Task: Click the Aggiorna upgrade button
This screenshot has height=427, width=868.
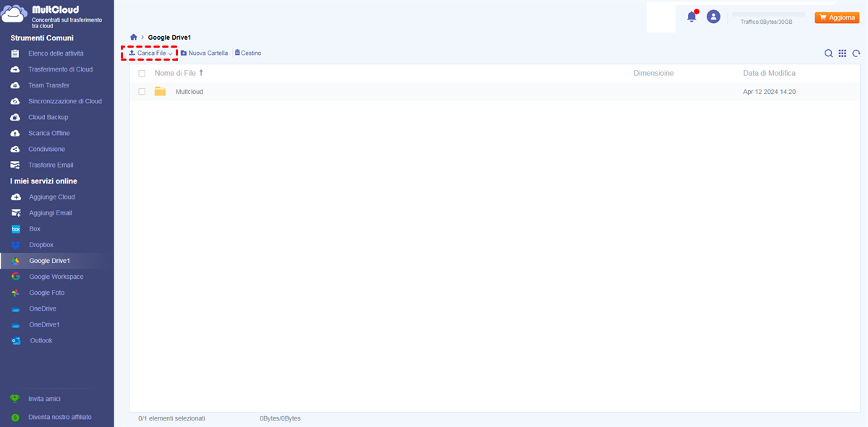Action: click(837, 17)
